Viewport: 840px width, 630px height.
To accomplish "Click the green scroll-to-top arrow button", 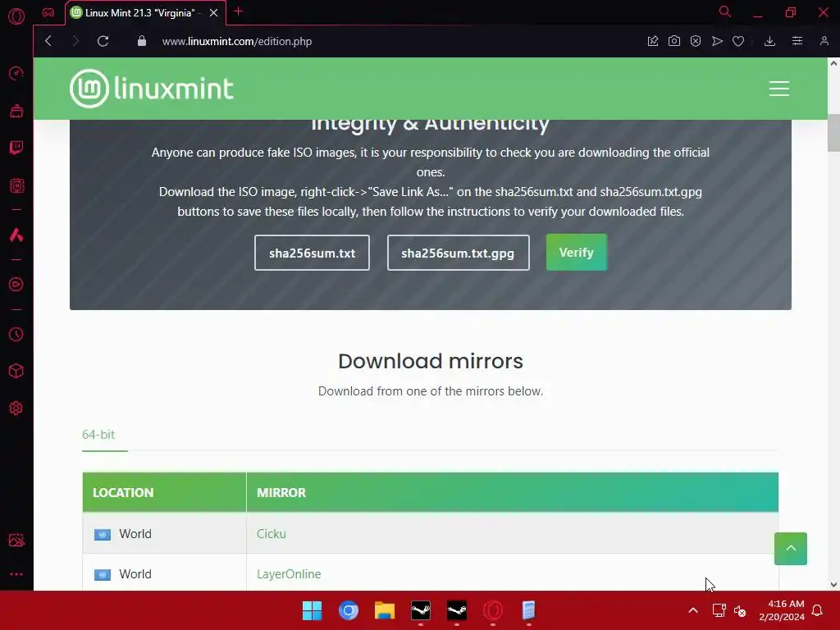I will pos(790,549).
